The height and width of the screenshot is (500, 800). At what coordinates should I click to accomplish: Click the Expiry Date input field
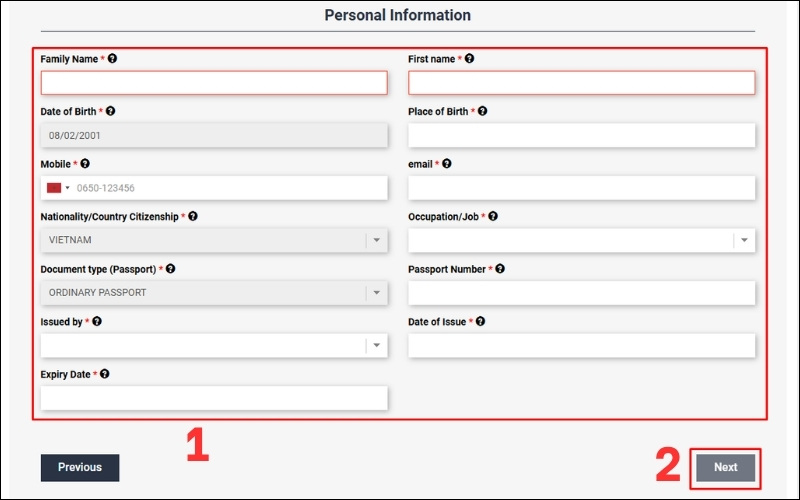tap(213, 398)
